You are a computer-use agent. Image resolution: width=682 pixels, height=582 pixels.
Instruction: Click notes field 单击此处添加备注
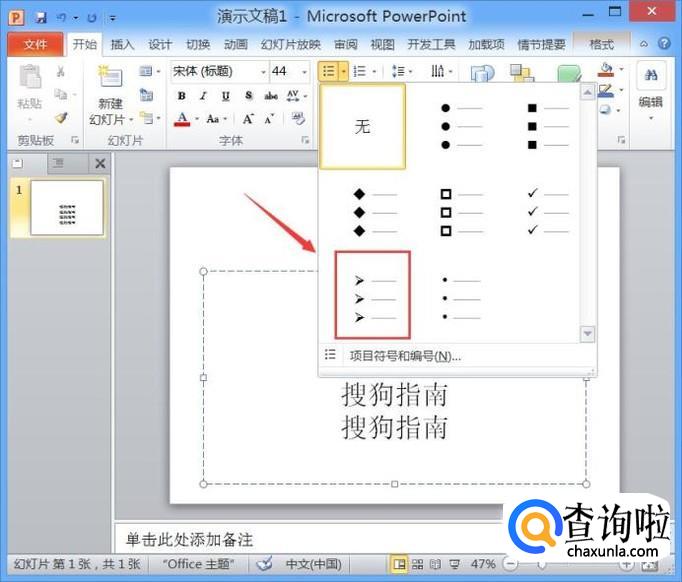(189, 540)
